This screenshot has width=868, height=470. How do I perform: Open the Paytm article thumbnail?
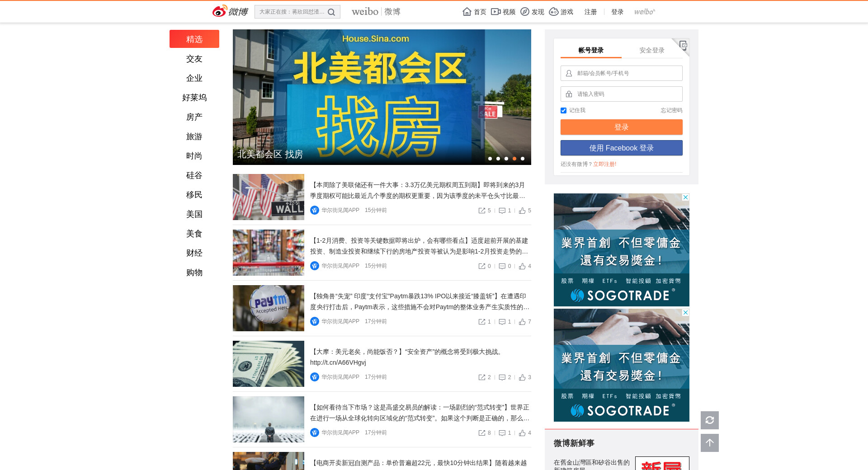(269, 308)
